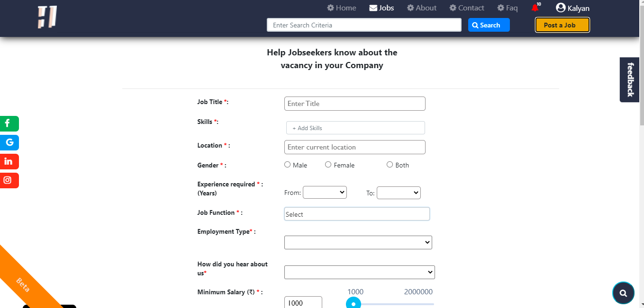
Task: Open the experience From dropdown
Action: point(325,193)
